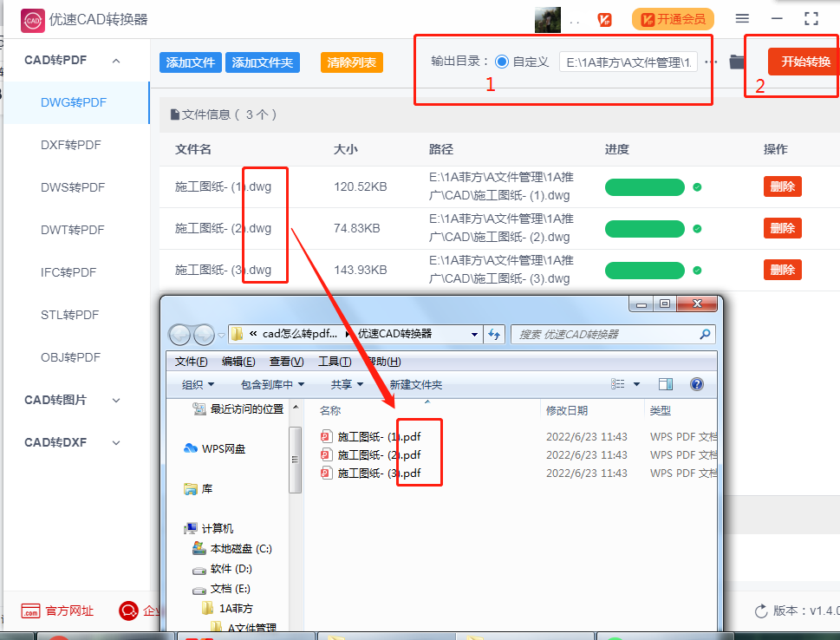Select 软件 (D:) drive in navigation pane
Screen dimensions: 840x640
222,569
